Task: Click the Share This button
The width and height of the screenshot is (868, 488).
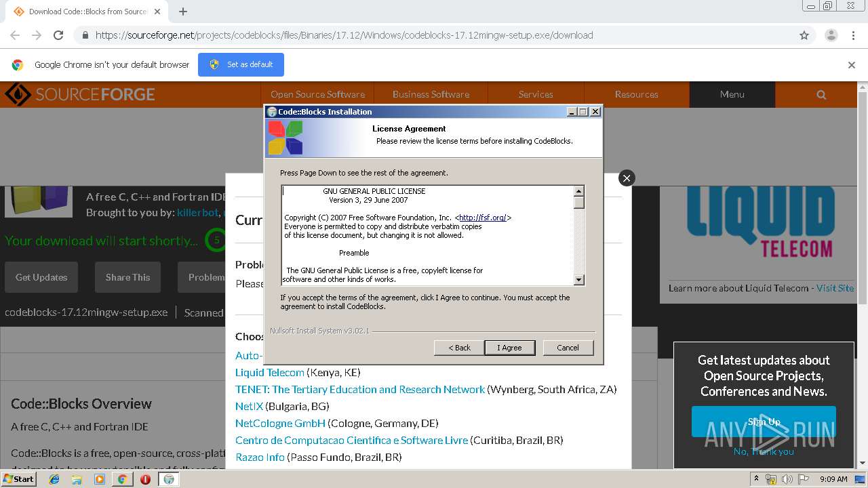Action: click(127, 277)
